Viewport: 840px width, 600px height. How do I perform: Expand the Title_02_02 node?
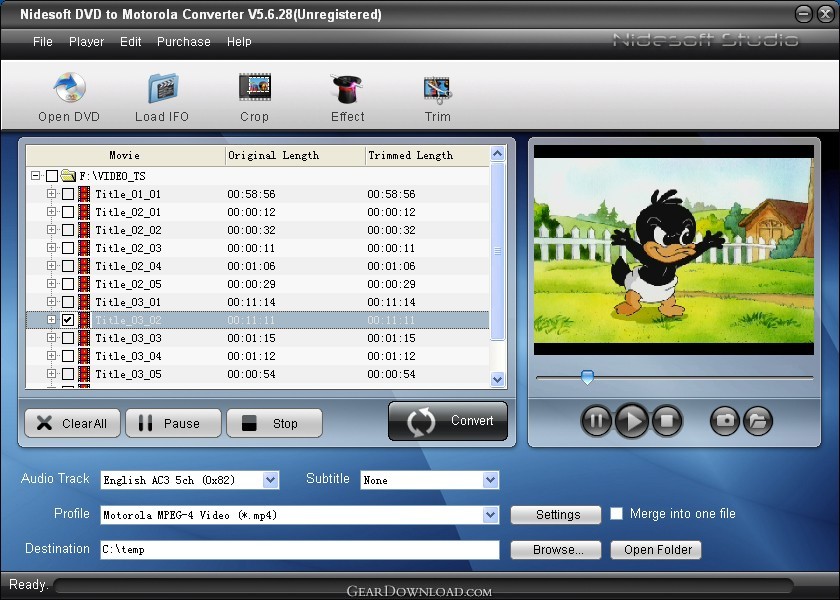pyautogui.click(x=51, y=229)
